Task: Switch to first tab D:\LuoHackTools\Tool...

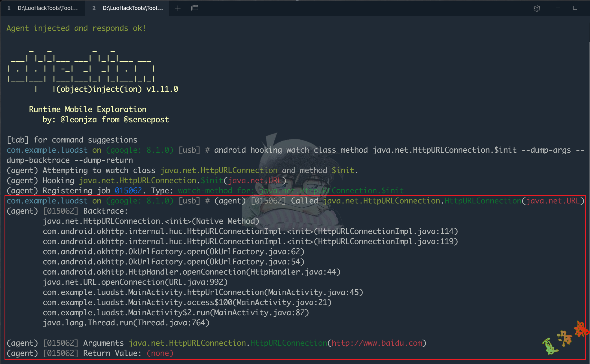Action: tap(42, 8)
